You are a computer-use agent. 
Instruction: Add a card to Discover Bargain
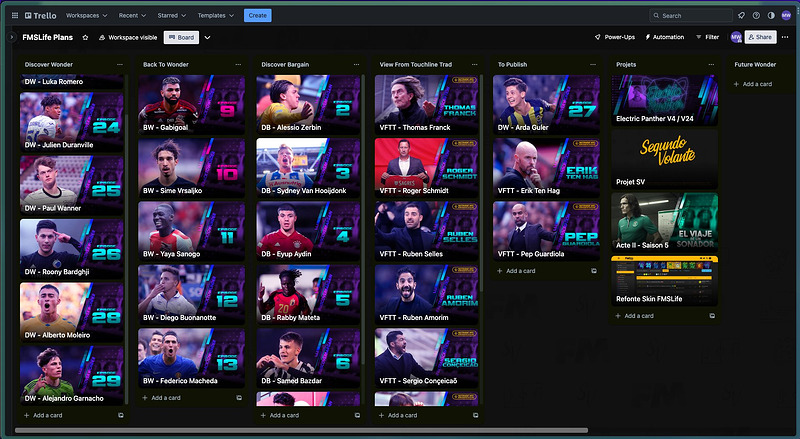281,415
